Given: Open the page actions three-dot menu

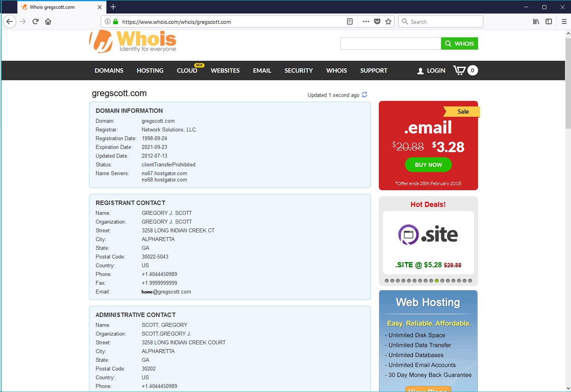Looking at the screenshot, I should [x=366, y=21].
